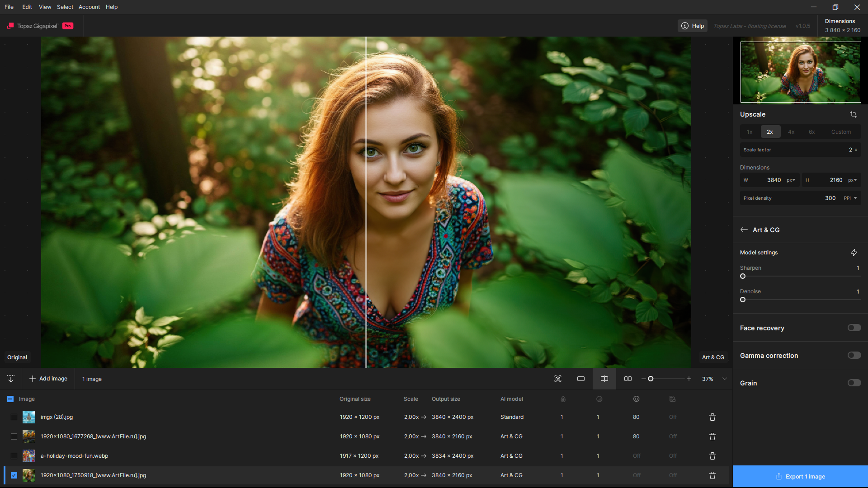The image size is (868, 488).
Task: Open the zoom percentage dropdown
Action: point(725,379)
